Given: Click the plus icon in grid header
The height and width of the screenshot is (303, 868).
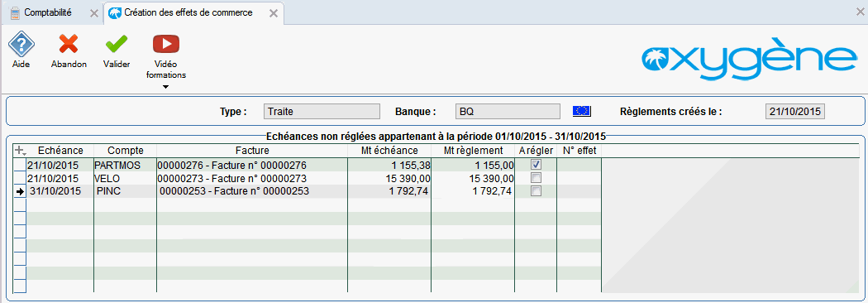Looking at the screenshot, I should click(x=20, y=150).
